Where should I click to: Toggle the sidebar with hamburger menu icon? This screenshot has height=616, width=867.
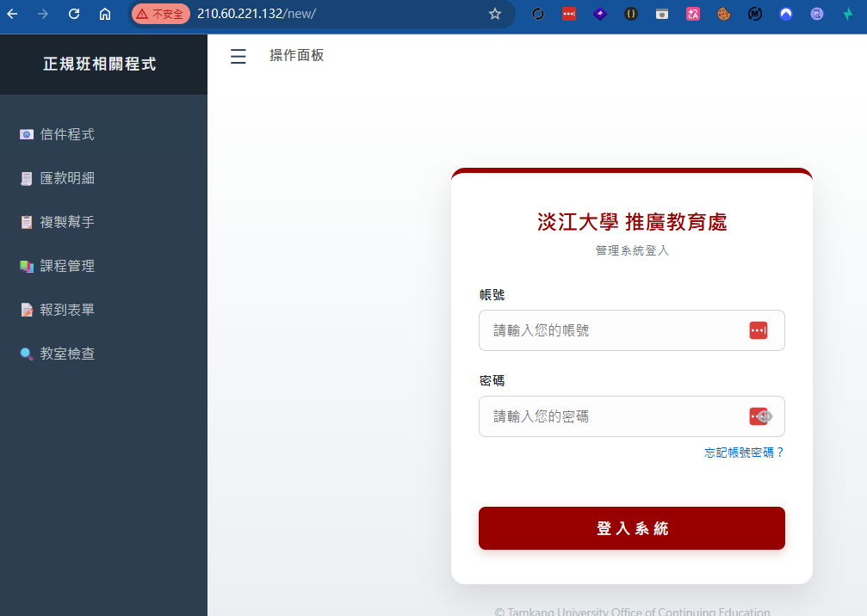(x=238, y=56)
